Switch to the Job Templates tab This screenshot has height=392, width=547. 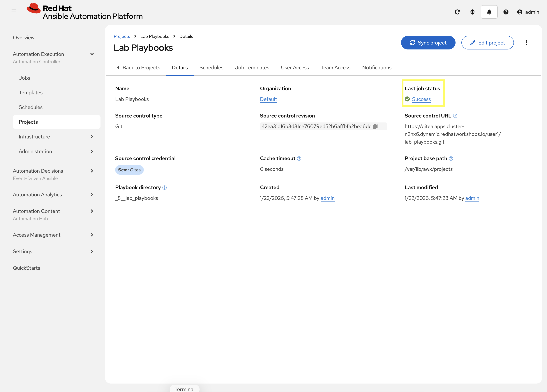pyautogui.click(x=252, y=68)
